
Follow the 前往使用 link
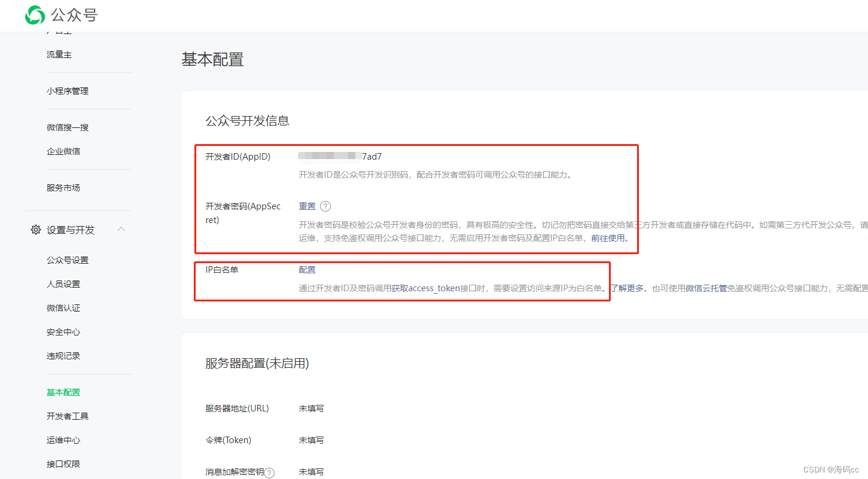click(x=608, y=238)
